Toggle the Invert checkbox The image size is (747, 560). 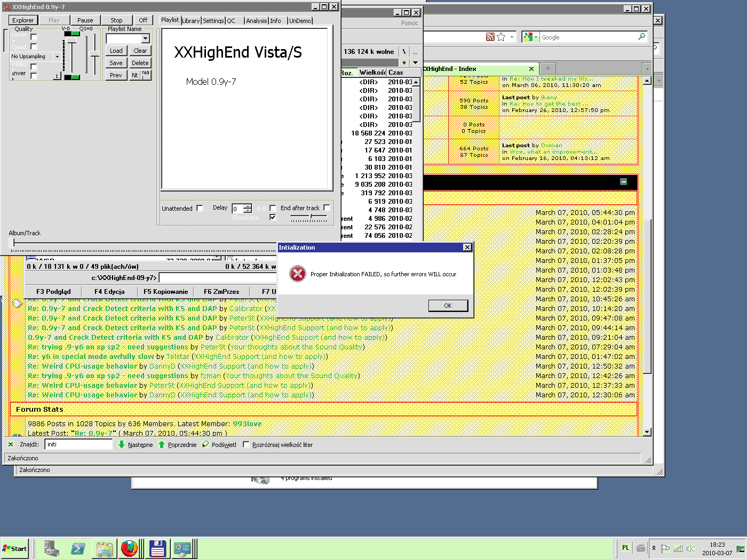coord(34,75)
